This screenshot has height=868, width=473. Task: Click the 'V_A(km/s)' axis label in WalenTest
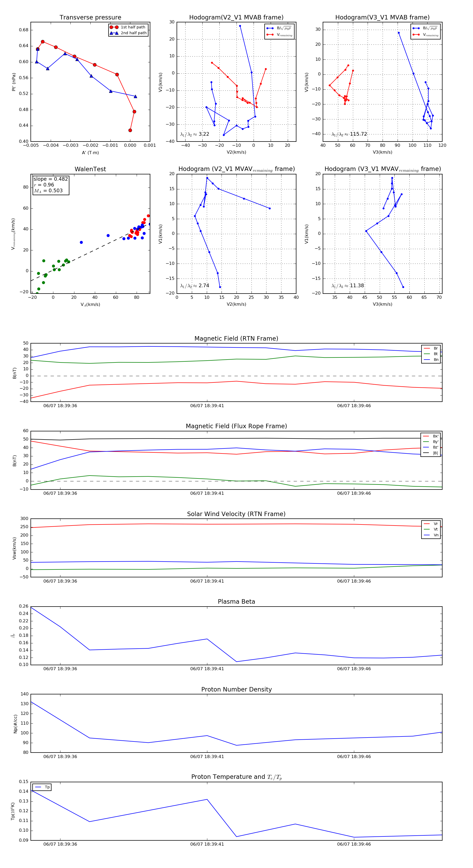click(90, 305)
